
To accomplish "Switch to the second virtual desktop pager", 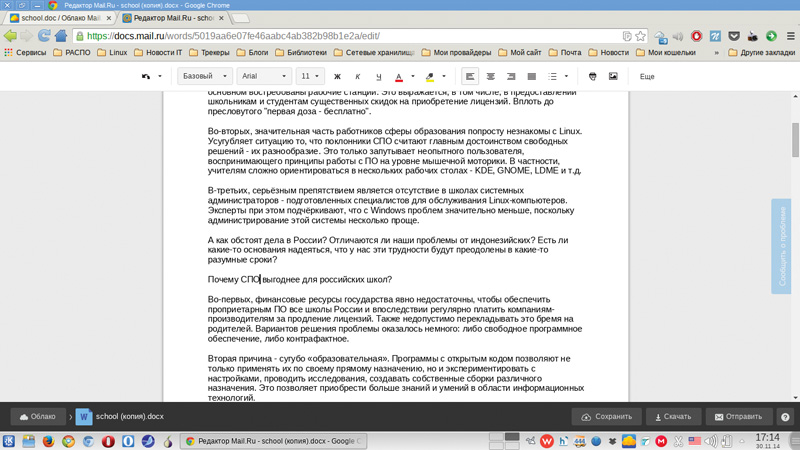I will click(512, 437).
